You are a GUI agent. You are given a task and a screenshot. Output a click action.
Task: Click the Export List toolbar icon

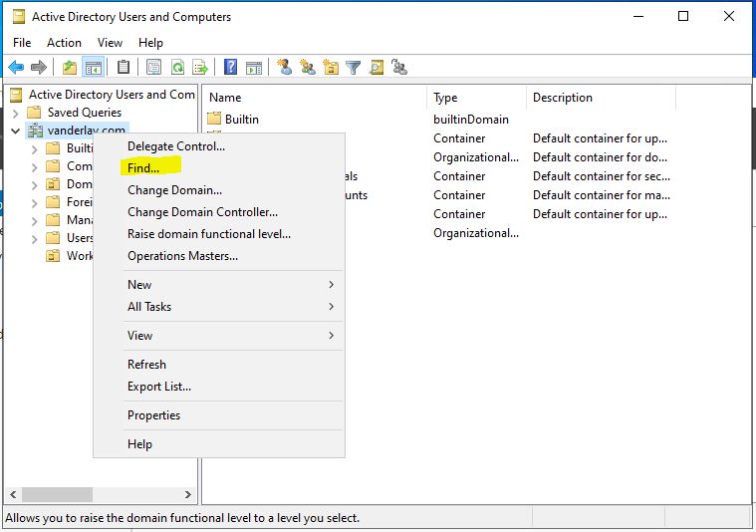click(200, 67)
